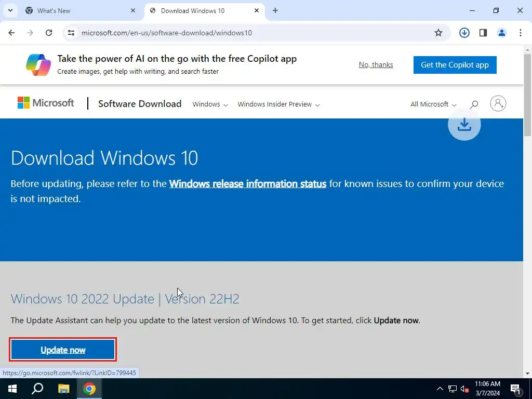This screenshot has width=532, height=399.
Task: Open the Chrome side panel icon
Action: (483, 33)
